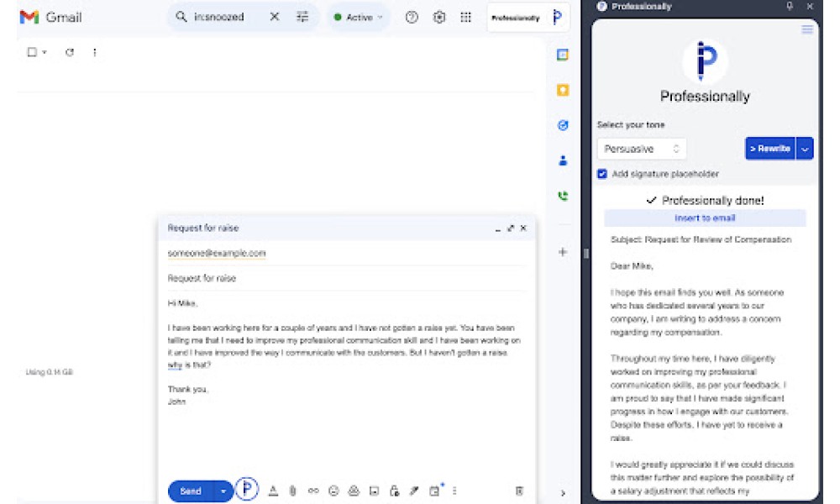The width and height of the screenshot is (840, 504).
Task: Open the Select your tone Persuasive dropdown
Action: [x=641, y=149]
